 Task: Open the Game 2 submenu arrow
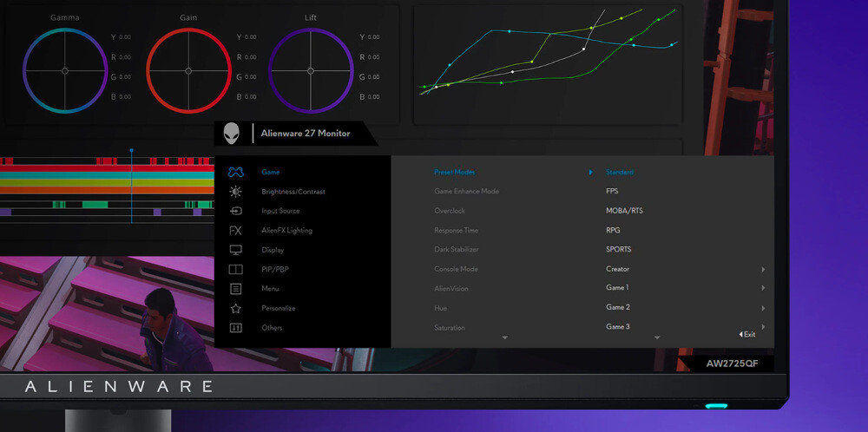click(763, 308)
